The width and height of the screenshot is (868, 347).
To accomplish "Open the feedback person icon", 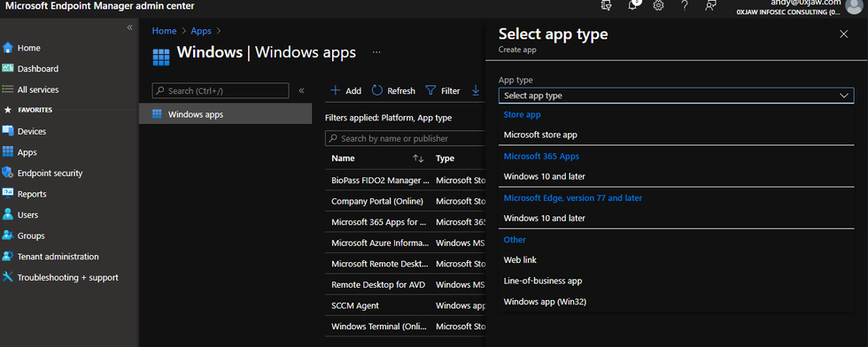I will click(710, 5).
